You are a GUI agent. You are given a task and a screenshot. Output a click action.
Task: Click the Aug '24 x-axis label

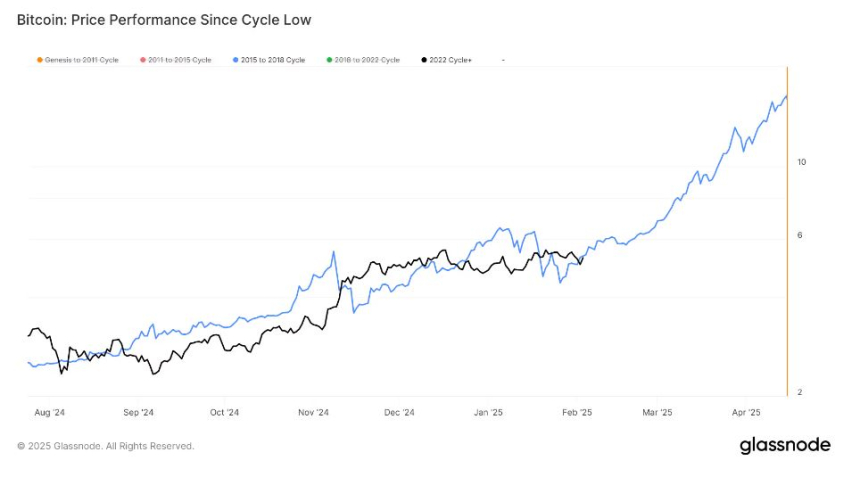coord(49,412)
